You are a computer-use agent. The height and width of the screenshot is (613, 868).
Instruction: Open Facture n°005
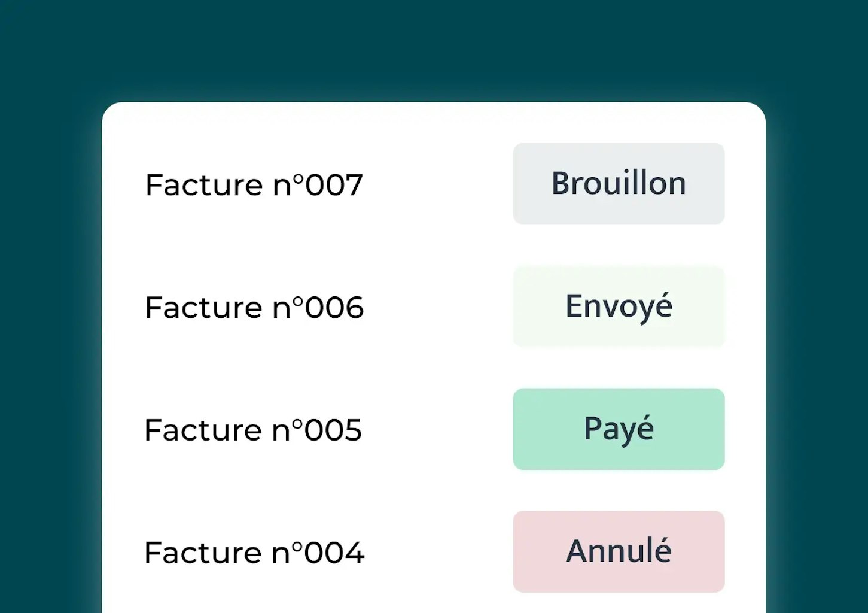(253, 430)
